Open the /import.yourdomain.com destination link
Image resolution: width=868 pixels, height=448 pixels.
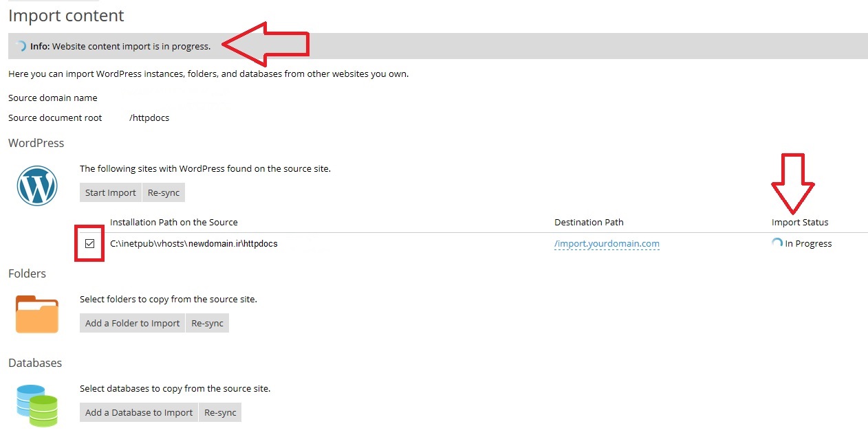click(607, 243)
